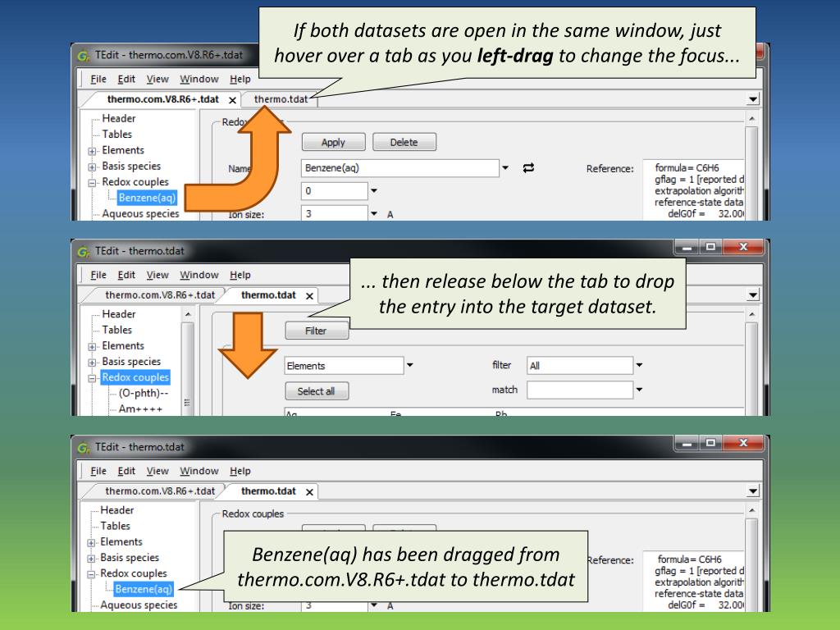The image size is (840, 630).
Task: Click the Apply button in top window
Action: tap(333, 142)
